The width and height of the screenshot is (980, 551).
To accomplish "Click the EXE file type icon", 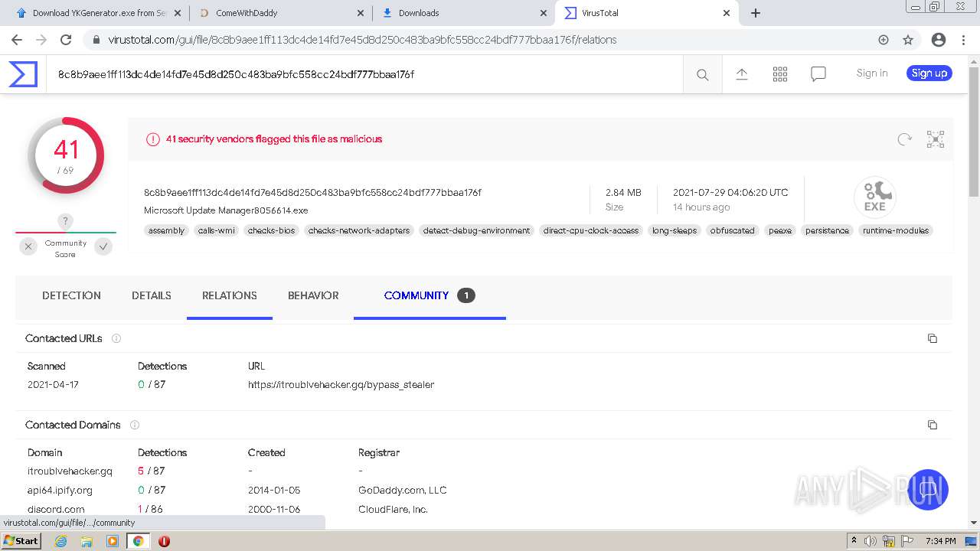I will 875,197.
